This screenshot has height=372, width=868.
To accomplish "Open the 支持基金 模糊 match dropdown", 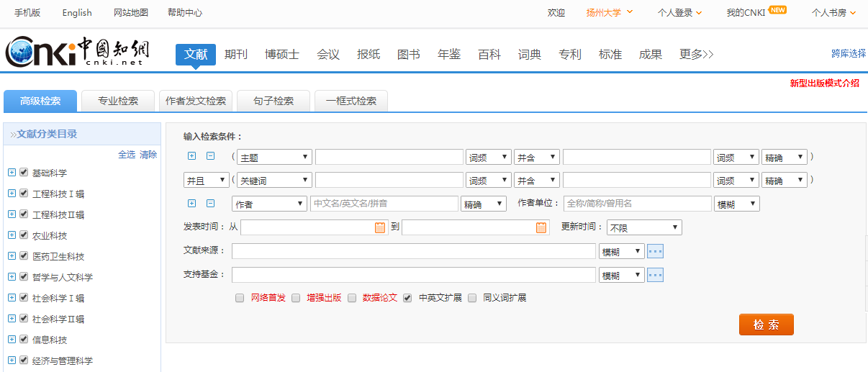I will pyautogui.click(x=622, y=275).
